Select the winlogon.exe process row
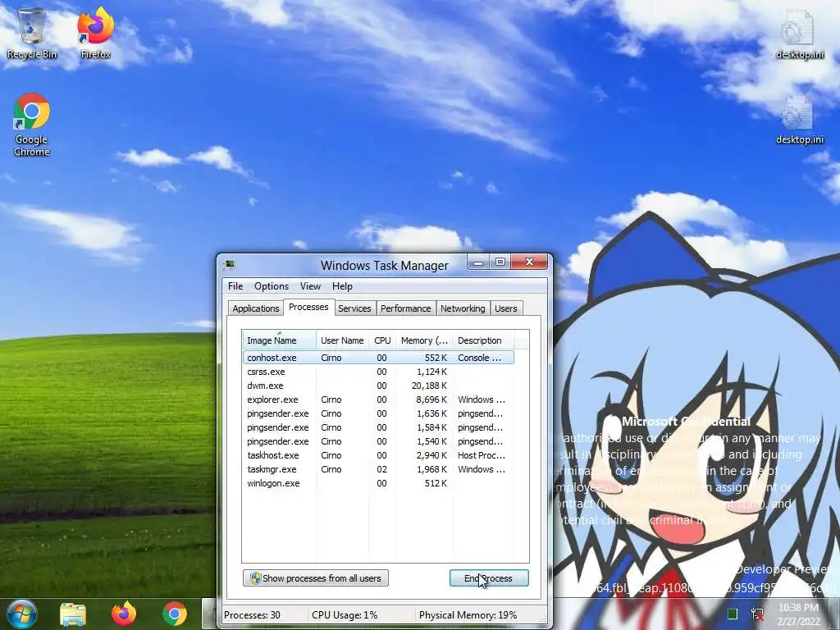The height and width of the screenshot is (630, 840). pos(378,482)
